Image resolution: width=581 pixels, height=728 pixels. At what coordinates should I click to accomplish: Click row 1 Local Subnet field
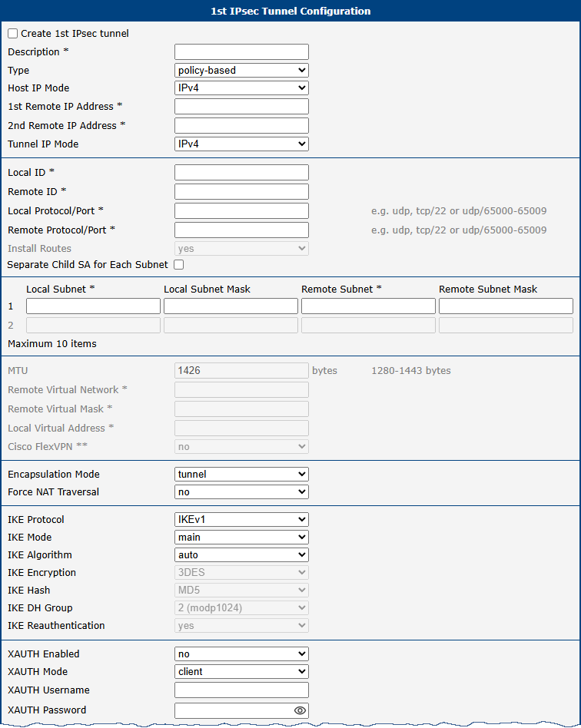(x=94, y=306)
